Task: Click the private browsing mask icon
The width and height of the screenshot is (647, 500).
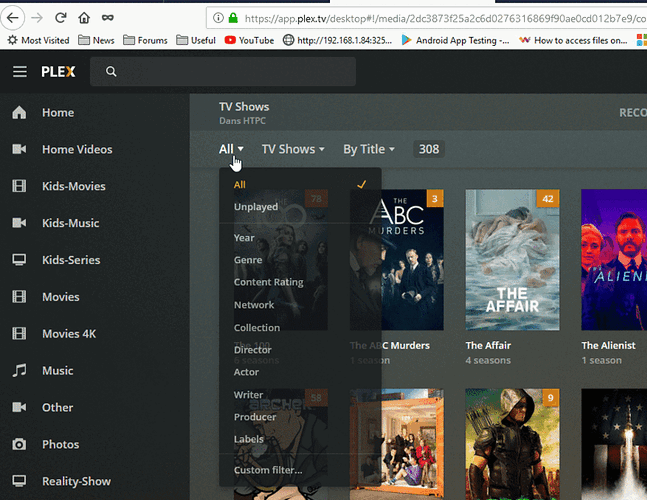Action: 108,18
